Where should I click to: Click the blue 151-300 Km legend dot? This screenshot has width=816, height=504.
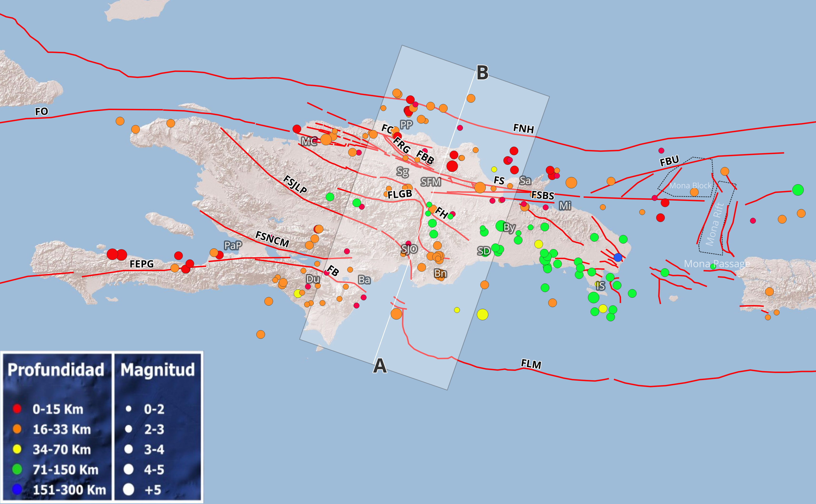(x=17, y=489)
